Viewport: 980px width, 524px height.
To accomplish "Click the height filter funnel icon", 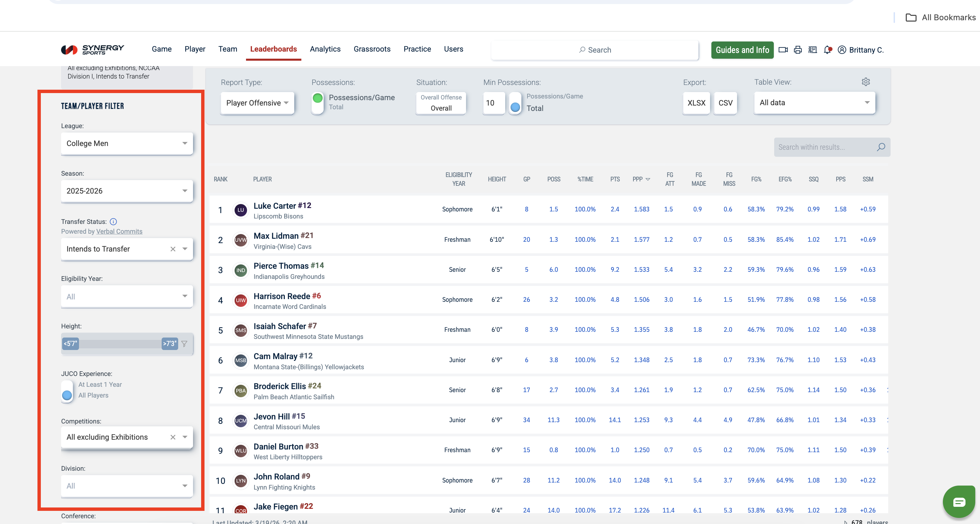I will click(185, 344).
